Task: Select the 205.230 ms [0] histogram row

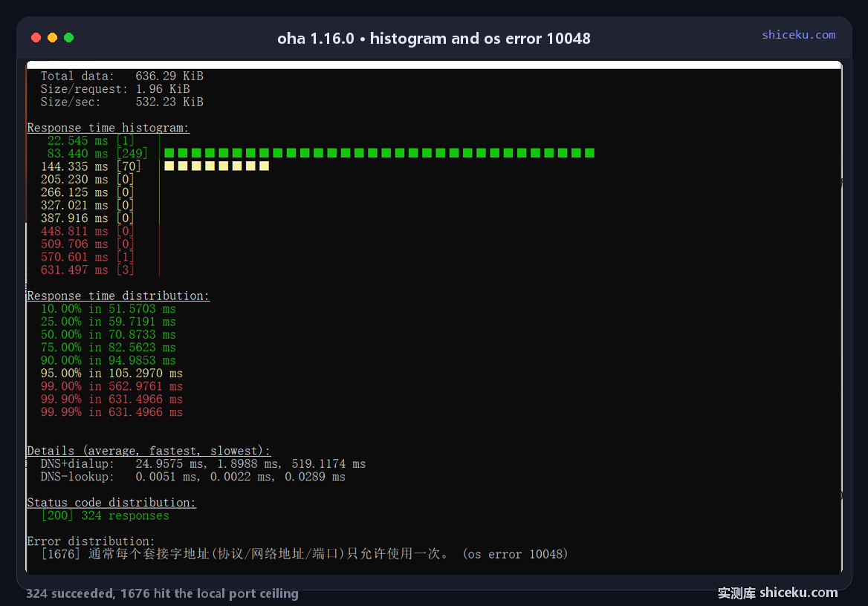Action: (x=87, y=179)
